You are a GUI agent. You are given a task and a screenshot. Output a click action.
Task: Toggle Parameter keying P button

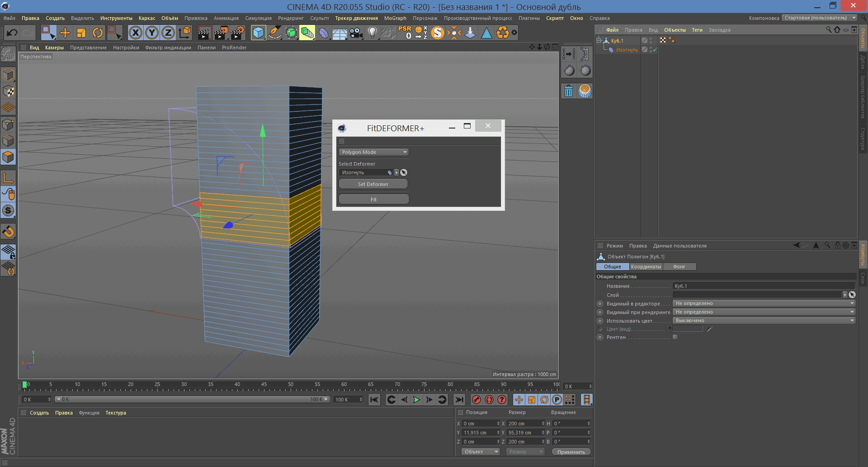click(557, 400)
